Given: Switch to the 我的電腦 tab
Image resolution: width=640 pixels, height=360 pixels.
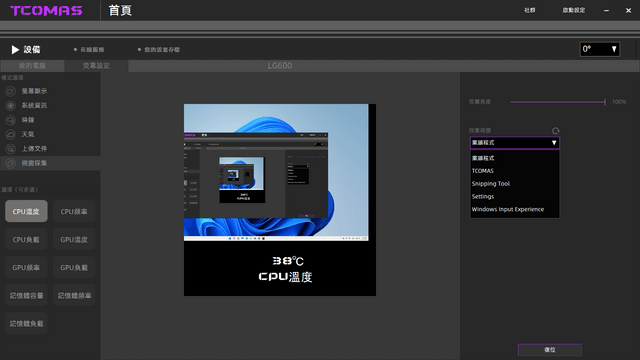Looking at the screenshot, I should [32, 66].
